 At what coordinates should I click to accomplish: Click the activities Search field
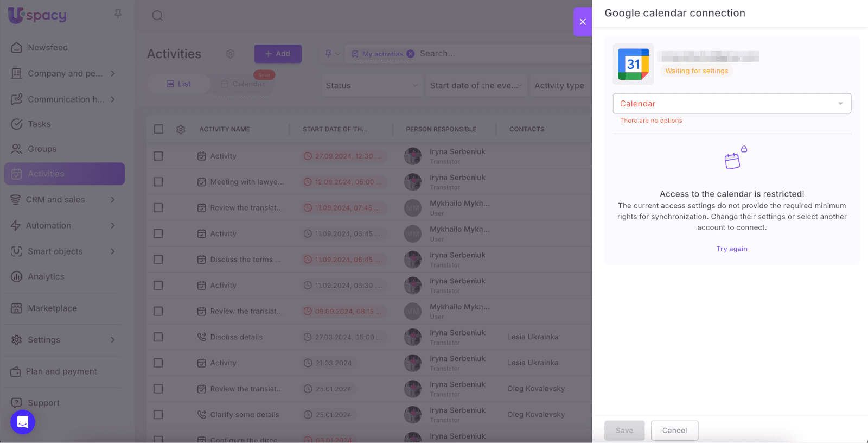click(x=488, y=54)
